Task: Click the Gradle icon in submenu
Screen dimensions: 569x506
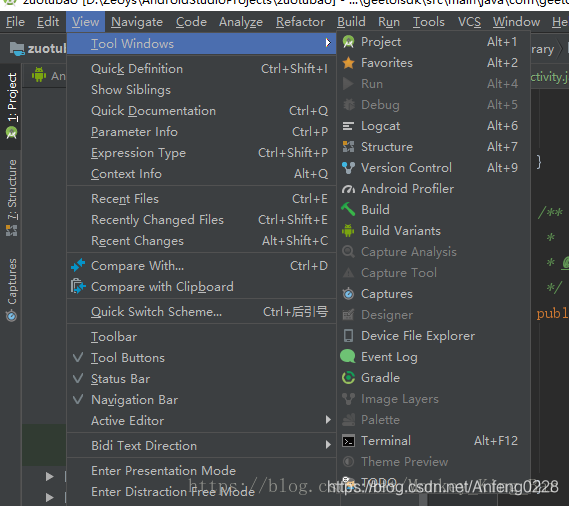Action: [348, 378]
